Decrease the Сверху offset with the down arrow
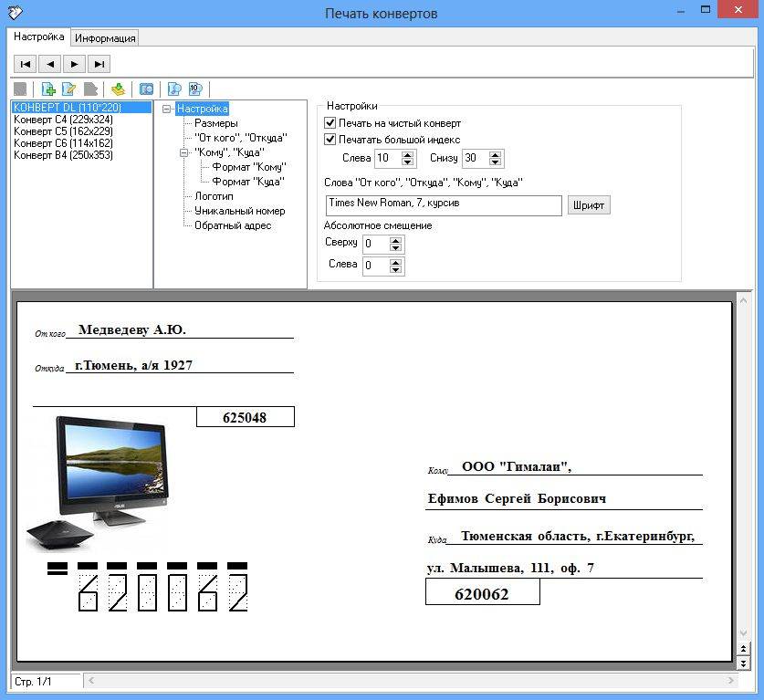764x700 pixels. pyautogui.click(x=396, y=248)
